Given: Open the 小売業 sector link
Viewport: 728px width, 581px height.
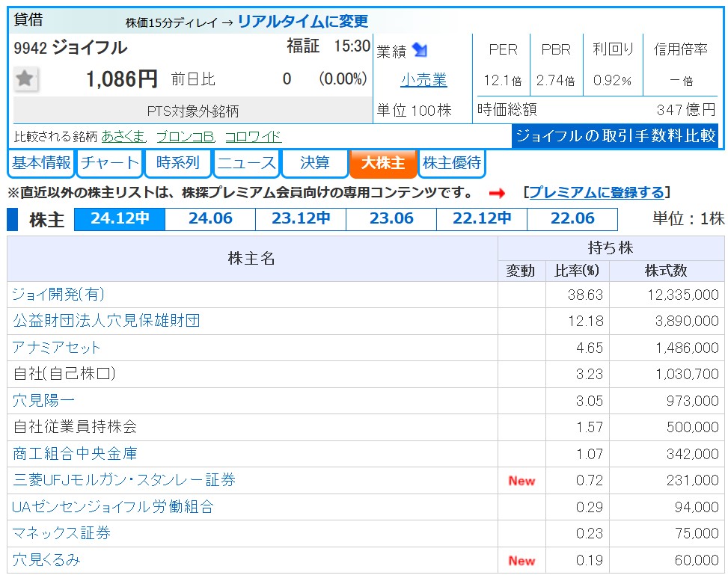Looking at the screenshot, I should (x=423, y=80).
